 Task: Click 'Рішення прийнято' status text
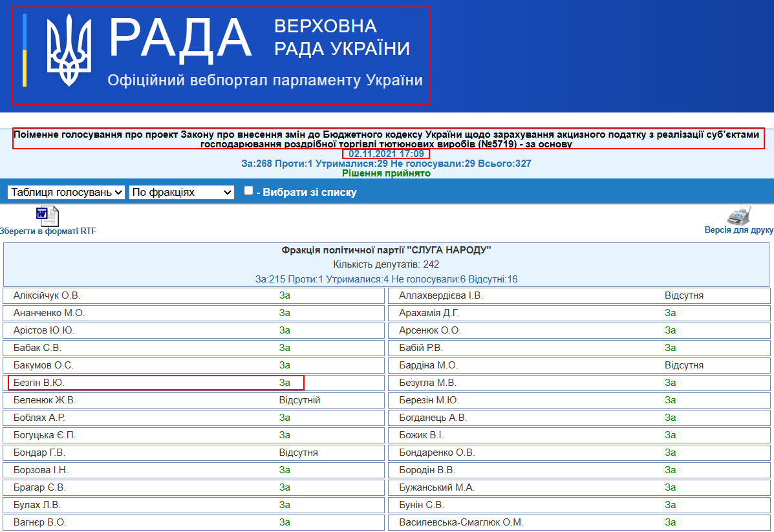tap(386, 173)
